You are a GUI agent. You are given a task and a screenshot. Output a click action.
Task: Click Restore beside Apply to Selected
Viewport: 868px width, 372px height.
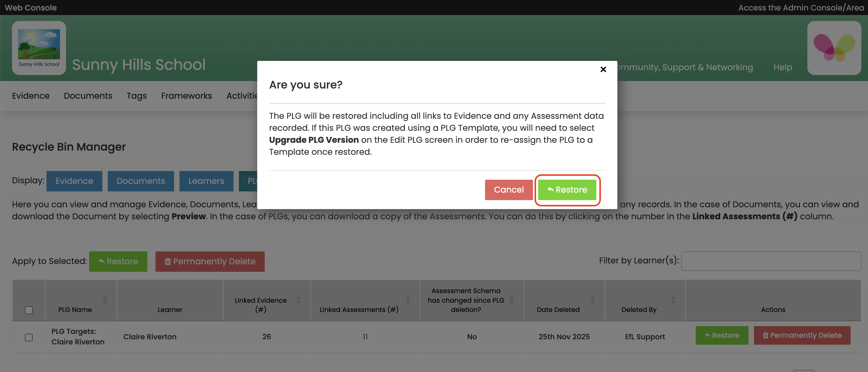pyautogui.click(x=118, y=261)
